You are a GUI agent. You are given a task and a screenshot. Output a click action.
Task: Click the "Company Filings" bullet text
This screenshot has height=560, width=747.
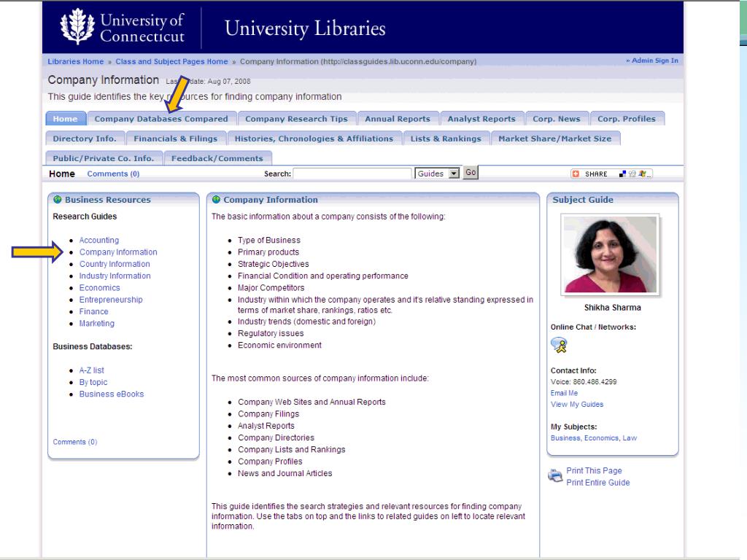268,414
